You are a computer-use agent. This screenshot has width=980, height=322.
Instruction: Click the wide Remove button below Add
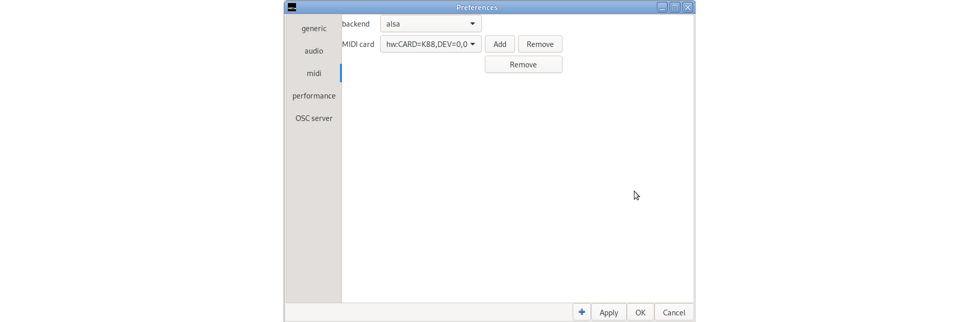523,65
